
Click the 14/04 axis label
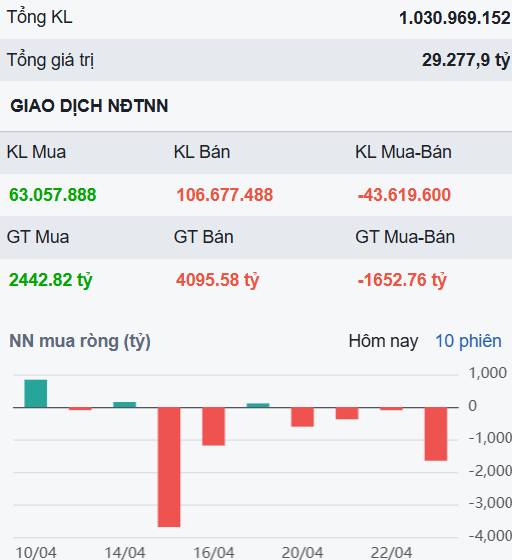point(125,553)
